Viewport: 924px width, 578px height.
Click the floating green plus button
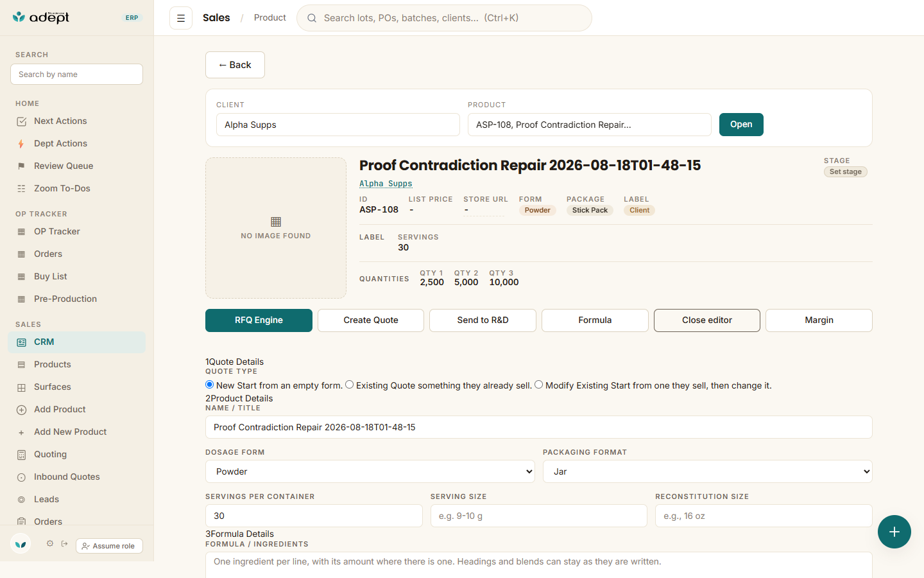coord(894,532)
